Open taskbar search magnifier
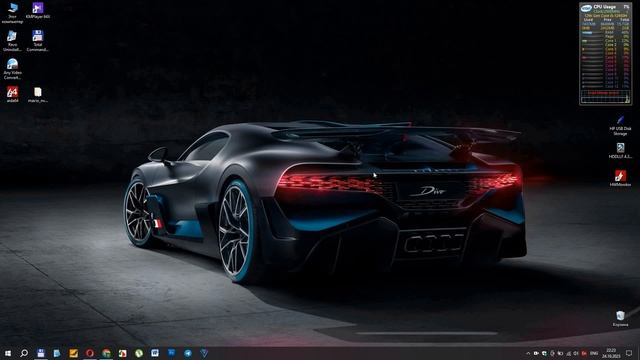This screenshot has width=640, height=360. point(24,353)
